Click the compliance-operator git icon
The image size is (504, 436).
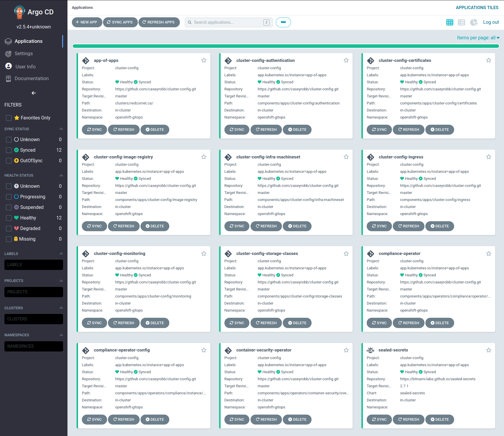click(x=371, y=254)
